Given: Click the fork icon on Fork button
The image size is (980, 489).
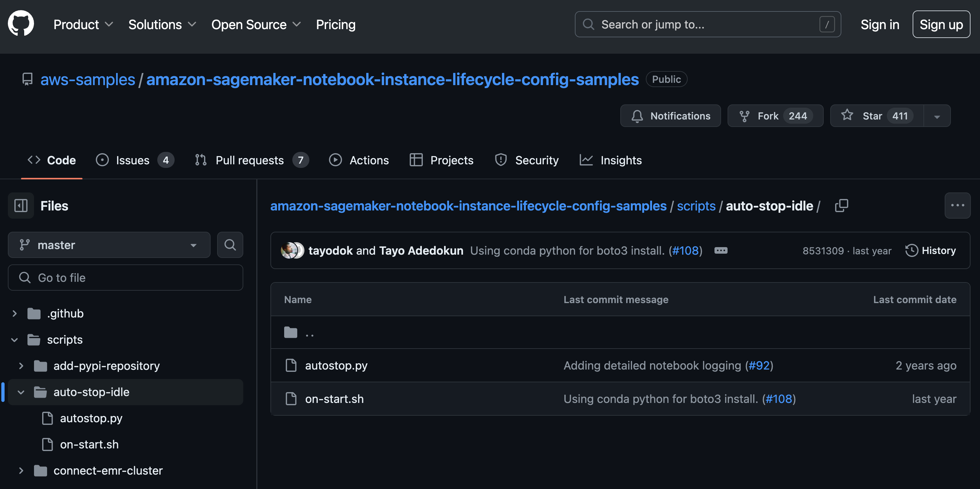Looking at the screenshot, I should pyautogui.click(x=744, y=116).
